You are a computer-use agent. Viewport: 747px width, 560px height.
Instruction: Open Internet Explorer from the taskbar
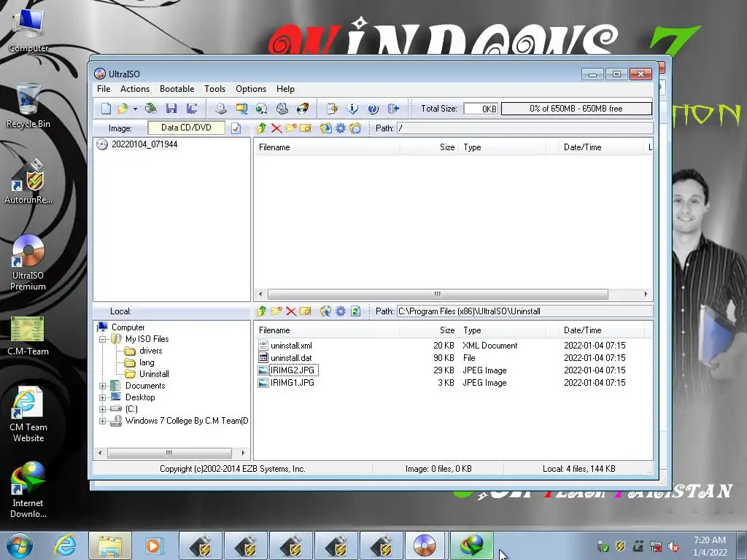point(65,545)
